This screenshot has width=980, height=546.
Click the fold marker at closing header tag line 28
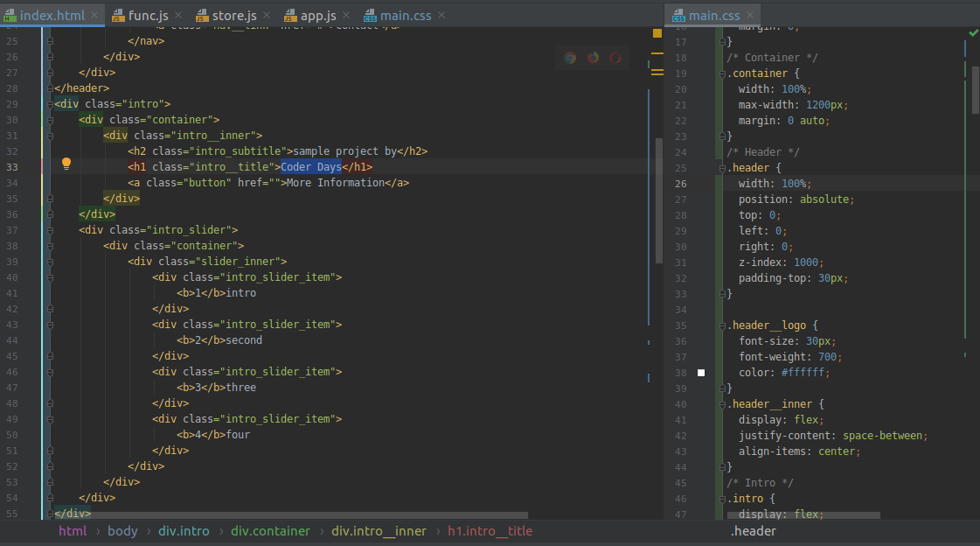50,88
